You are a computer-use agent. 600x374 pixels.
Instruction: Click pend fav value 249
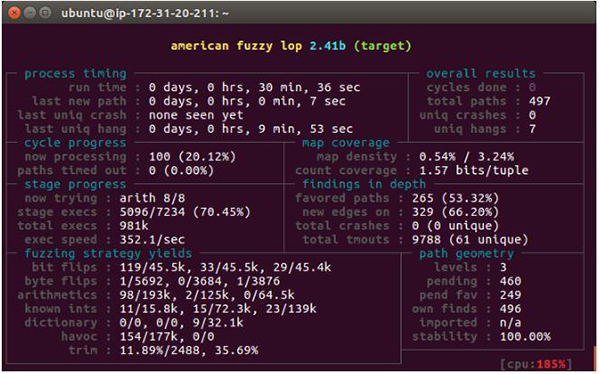510,295
